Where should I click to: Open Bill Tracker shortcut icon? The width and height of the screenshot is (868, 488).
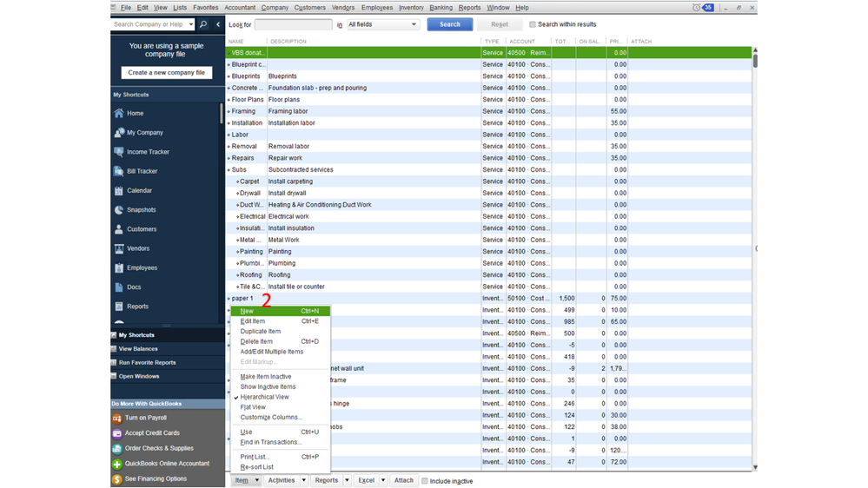pyautogui.click(x=118, y=171)
